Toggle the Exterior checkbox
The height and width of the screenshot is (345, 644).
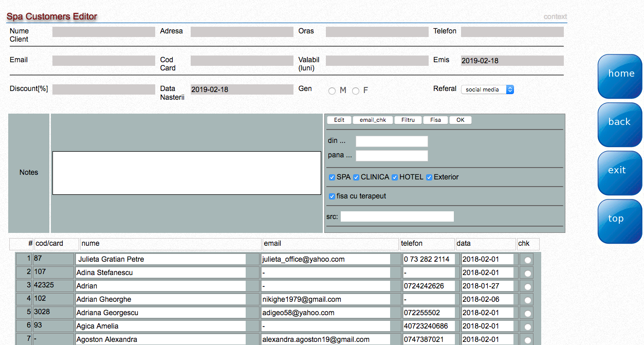pos(429,177)
